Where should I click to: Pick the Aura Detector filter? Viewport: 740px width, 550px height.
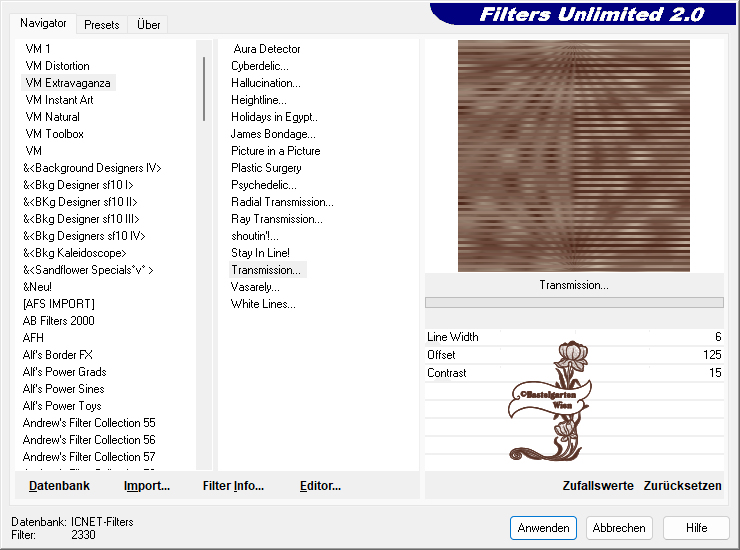(x=266, y=49)
